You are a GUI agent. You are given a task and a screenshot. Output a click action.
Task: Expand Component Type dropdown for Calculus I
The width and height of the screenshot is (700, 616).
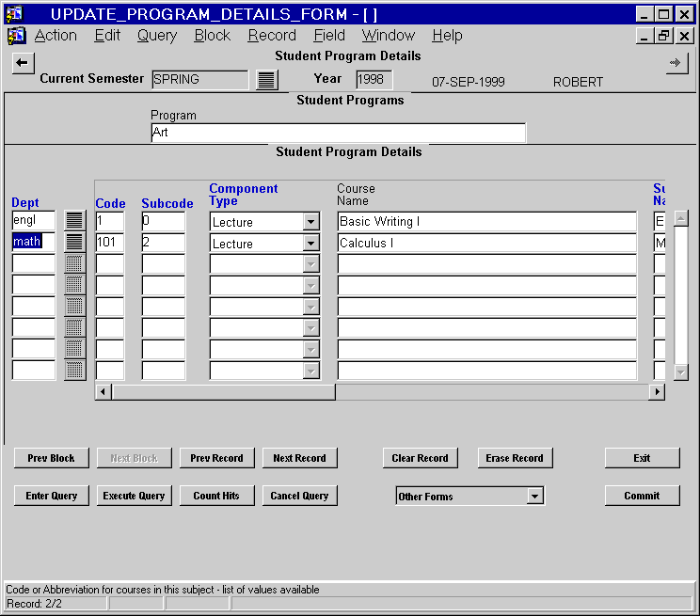[x=310, y=243]
